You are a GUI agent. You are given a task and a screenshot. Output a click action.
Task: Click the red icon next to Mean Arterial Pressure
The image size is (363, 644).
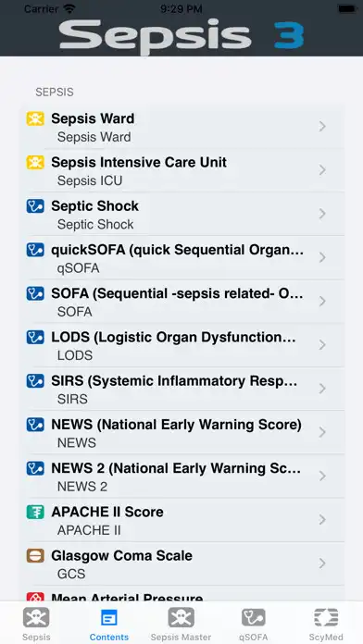point(35,597)
